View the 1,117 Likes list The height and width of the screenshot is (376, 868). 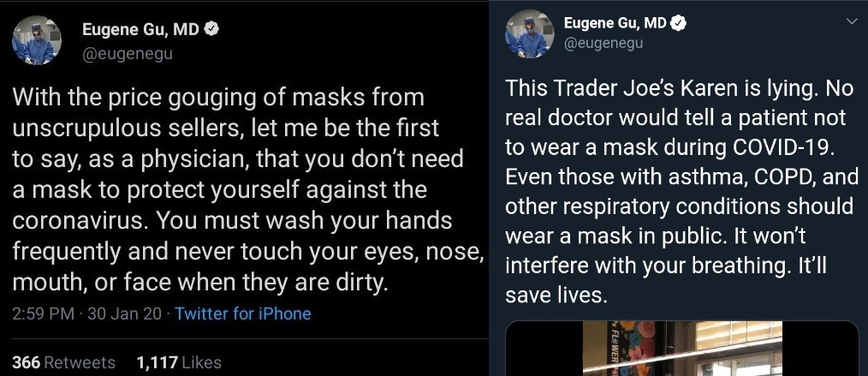click(178, 362)
